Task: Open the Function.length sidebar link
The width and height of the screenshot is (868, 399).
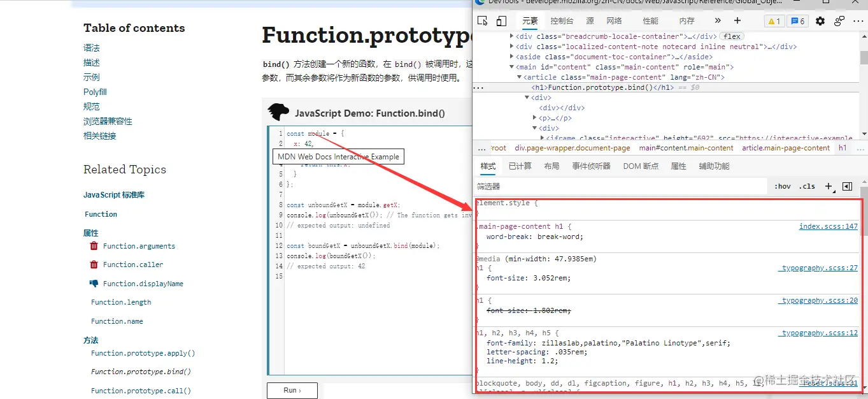Action: click(x=121, y=302)
